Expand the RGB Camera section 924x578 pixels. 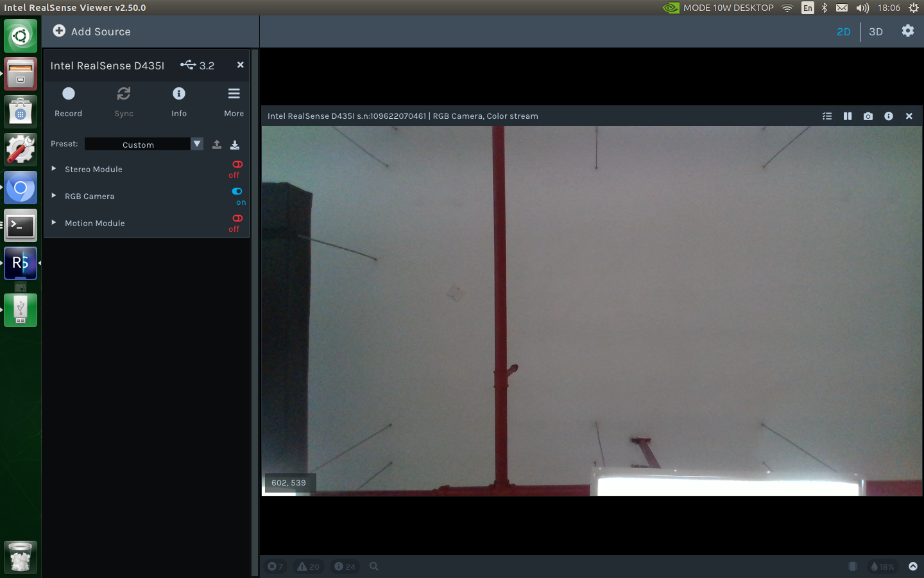coord(54,196)
